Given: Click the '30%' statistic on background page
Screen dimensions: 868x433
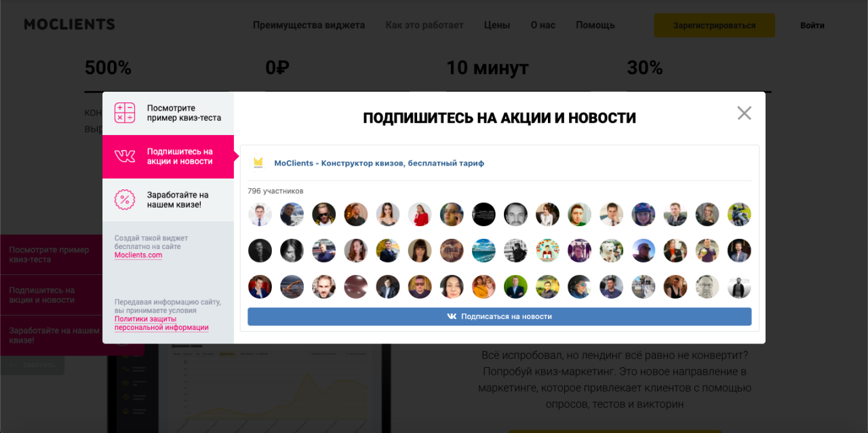Looking at the screenshot, I should pos(645,68).
